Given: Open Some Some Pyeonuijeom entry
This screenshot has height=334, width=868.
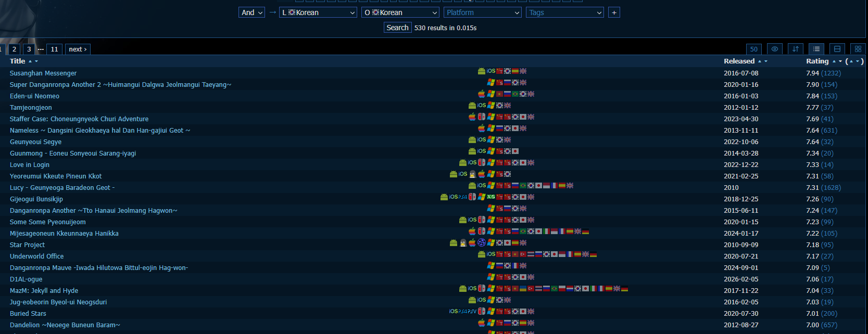Looking at the screenshot, I should point(48,222).
